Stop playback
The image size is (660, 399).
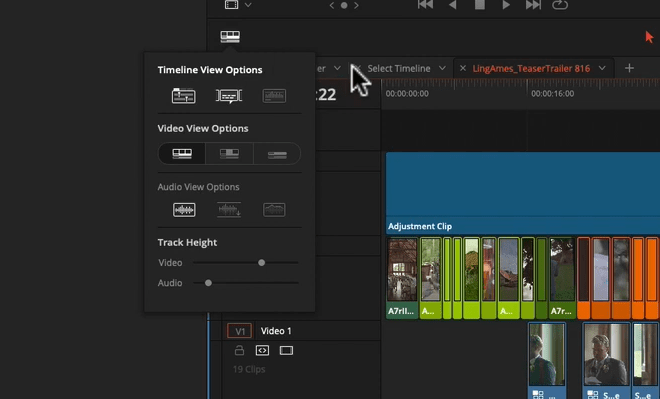479,5
